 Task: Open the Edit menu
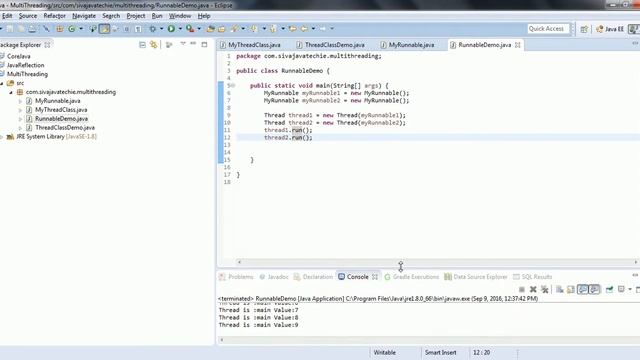tap(7, 16)
